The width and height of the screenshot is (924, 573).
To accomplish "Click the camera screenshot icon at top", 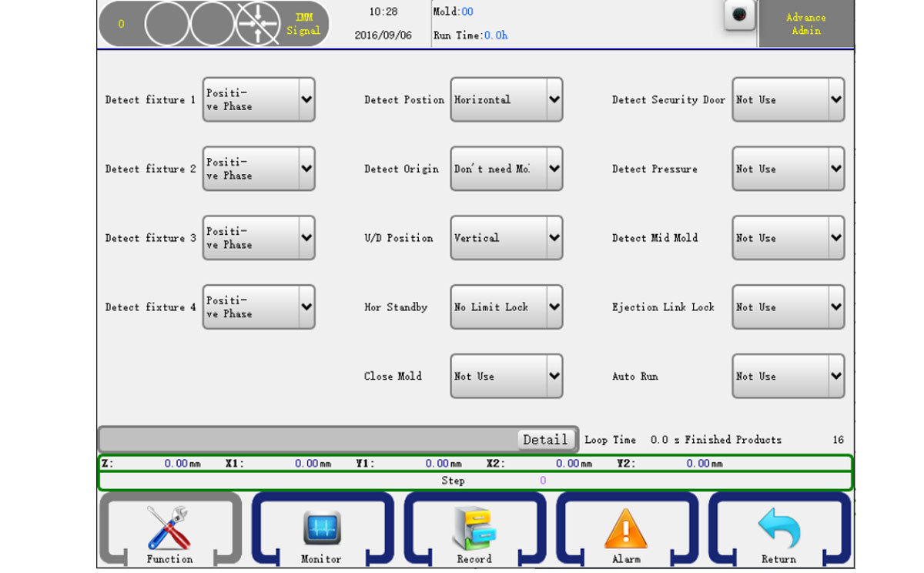I will (x=739, y=16).
